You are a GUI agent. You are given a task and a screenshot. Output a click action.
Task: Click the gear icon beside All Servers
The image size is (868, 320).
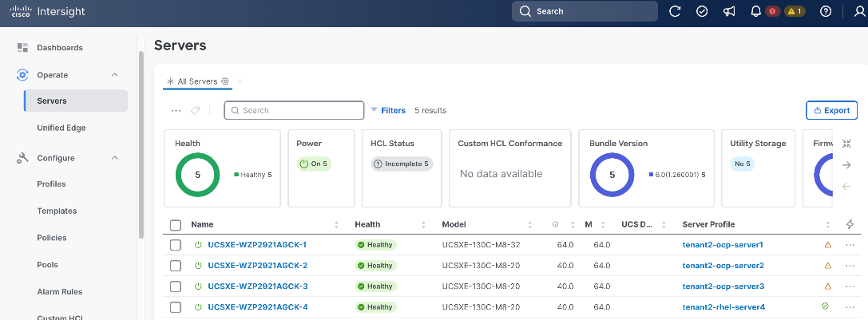point(224,81)
